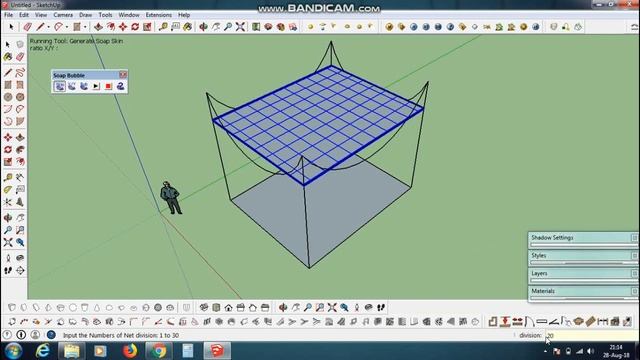The image size is (640, 360).
Task: Click the third Soap Bubble toolbar icon
Action: 84,86
